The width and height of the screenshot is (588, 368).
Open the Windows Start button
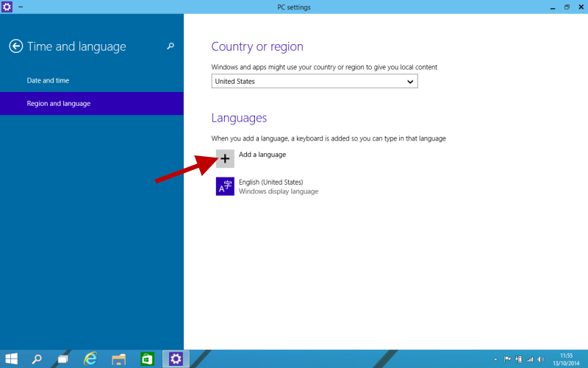pos(11,359)
